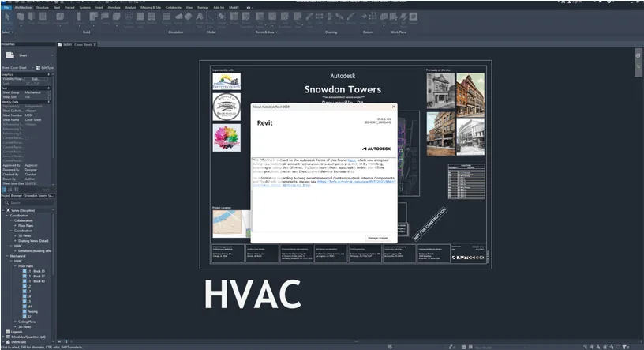Select the Model Line tool
The width and height of the screenshot is (644, 350).
[210, 18]
